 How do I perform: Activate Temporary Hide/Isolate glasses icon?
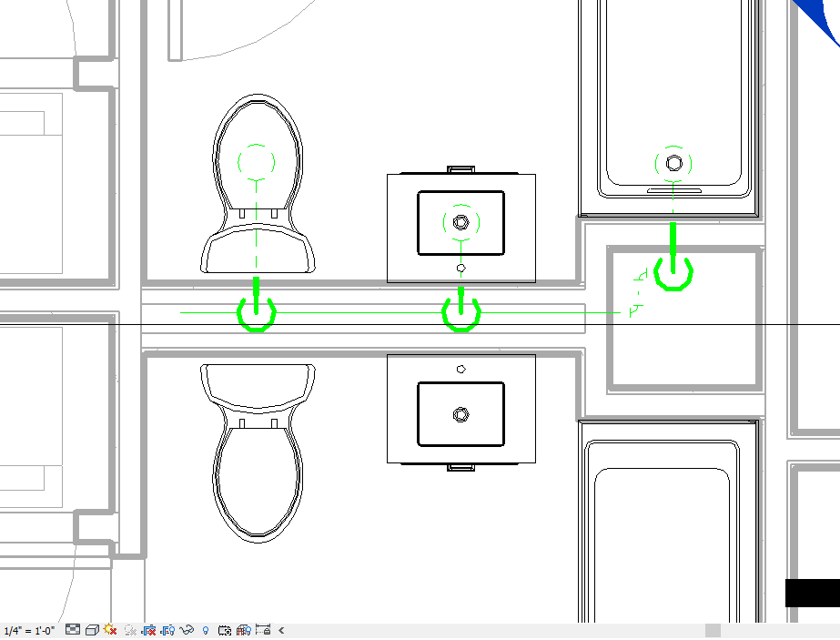coord(188,628)
